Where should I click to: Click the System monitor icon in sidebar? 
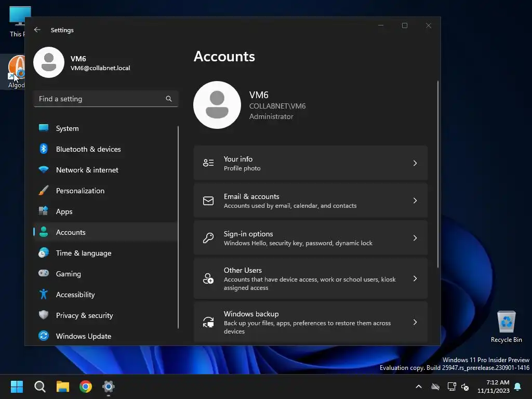pyautogui.click(x=44, y=128)
